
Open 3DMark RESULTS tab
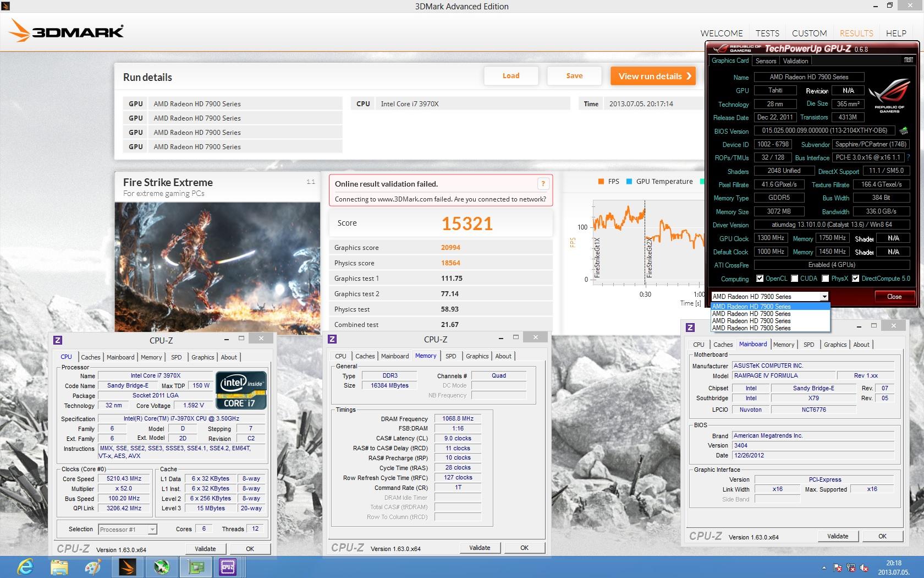tap(856, 34)
